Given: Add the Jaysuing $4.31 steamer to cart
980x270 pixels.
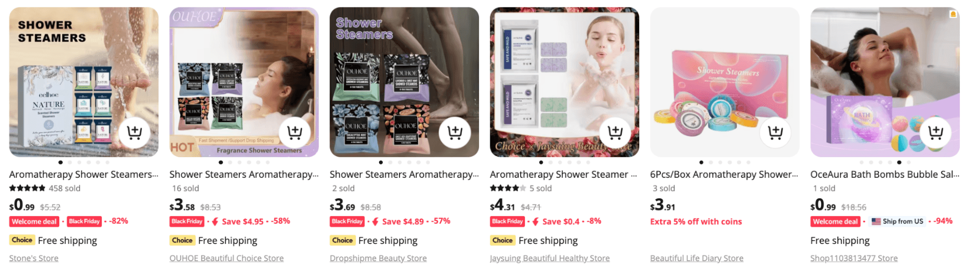Looking at the screenshot, I should pos(615,132).
